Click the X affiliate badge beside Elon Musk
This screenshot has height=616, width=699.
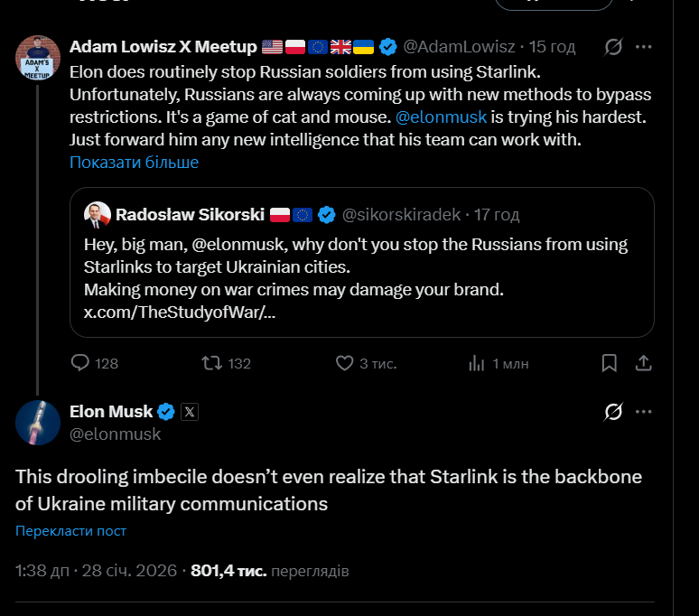[x=190, y=412]
